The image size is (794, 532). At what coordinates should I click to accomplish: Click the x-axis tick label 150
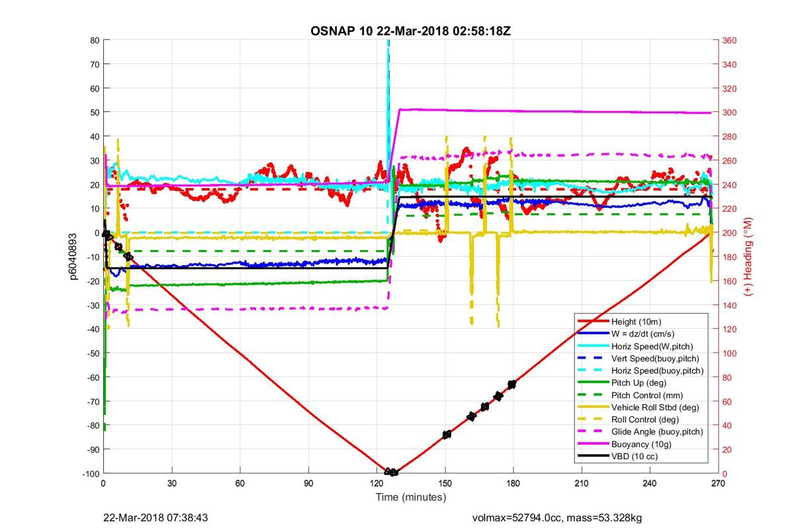coord(445,484)
